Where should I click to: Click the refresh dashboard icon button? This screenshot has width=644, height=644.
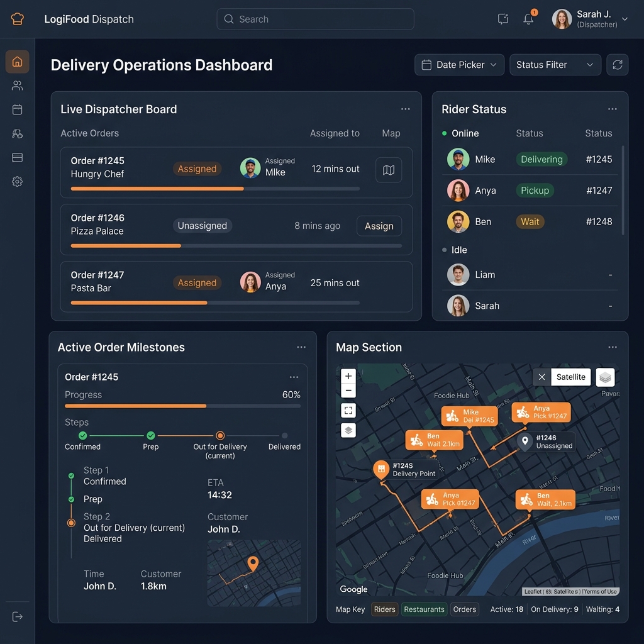point(618,65)
